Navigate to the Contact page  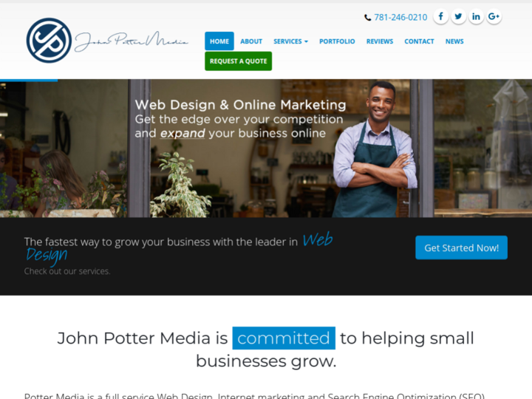(x=419, y=41)
